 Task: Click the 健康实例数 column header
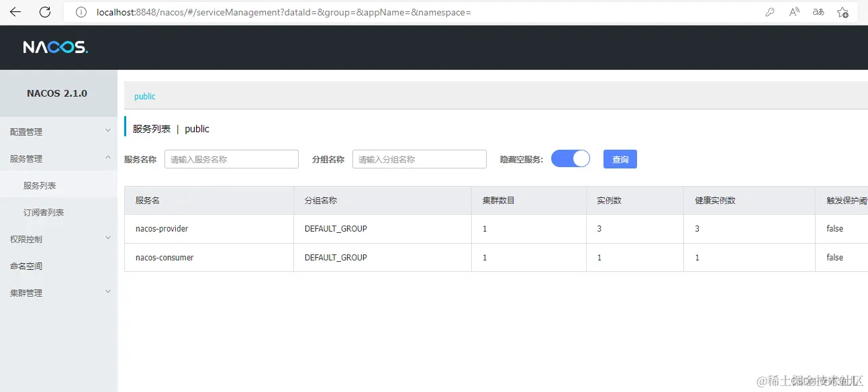pyautogui.click(x=715, y=201)
